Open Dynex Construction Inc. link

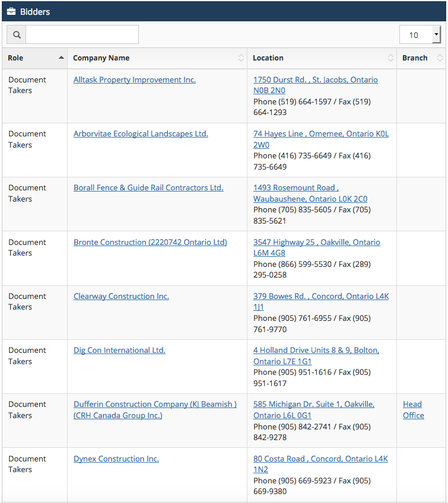click(x=116, y=459)
